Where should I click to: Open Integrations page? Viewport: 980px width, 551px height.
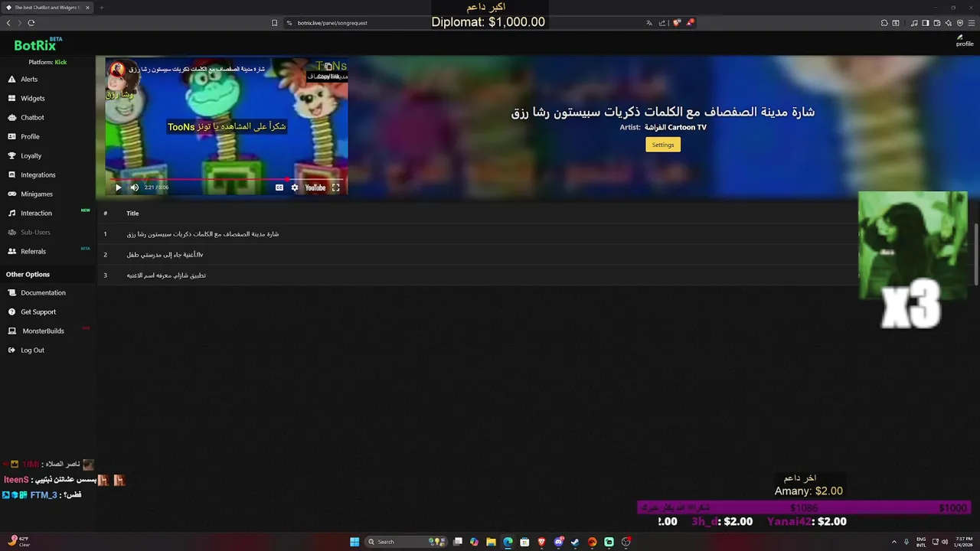tap(38, 175)
